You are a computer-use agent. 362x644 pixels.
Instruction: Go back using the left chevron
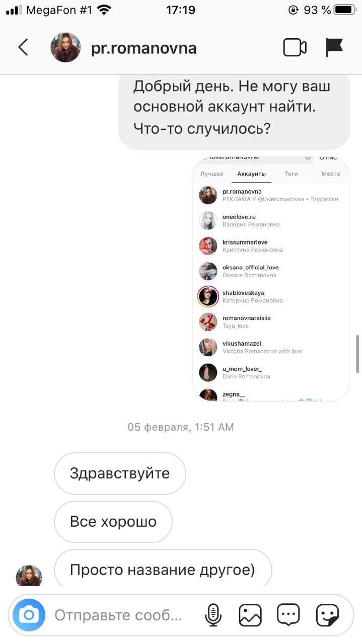tap(23, 48)
